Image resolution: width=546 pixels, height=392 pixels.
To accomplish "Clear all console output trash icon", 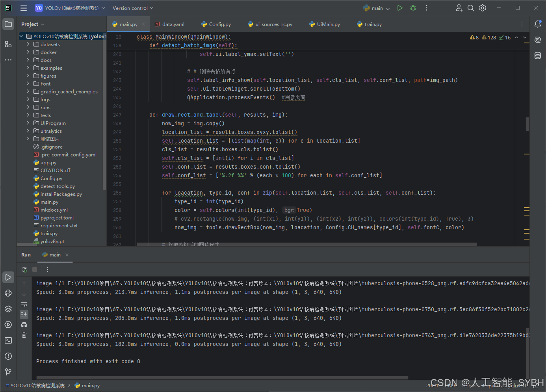I will coord(24,335).
